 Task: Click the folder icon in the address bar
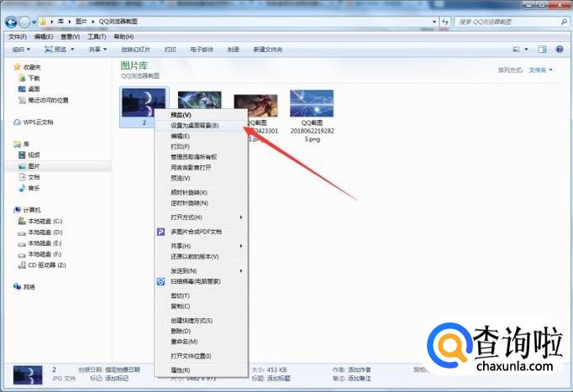(x=44, y=22)
